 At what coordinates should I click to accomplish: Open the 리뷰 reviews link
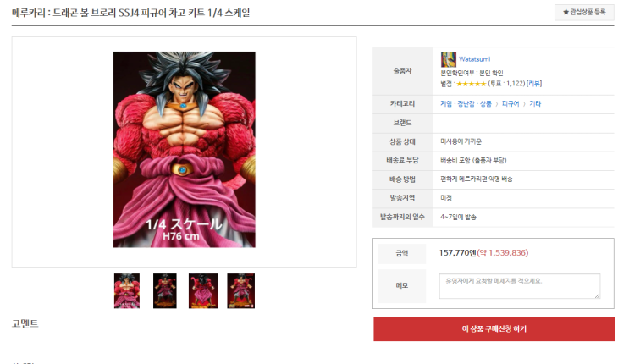534,84
